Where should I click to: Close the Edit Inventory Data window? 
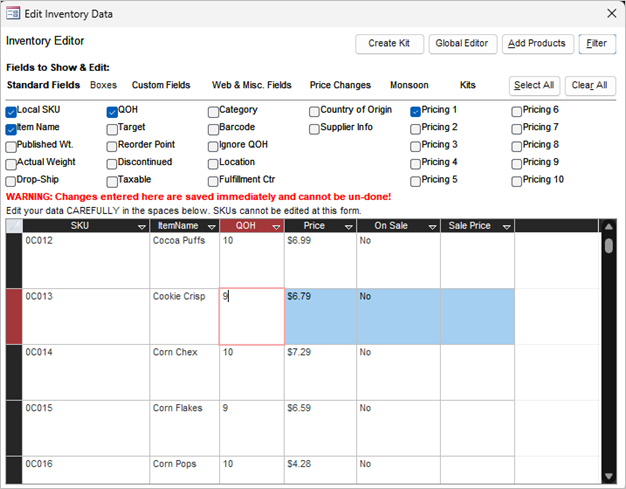point(612,14)
